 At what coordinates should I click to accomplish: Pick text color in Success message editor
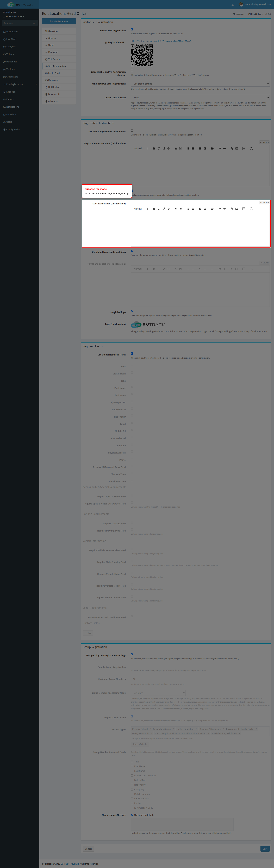point(176,209)
